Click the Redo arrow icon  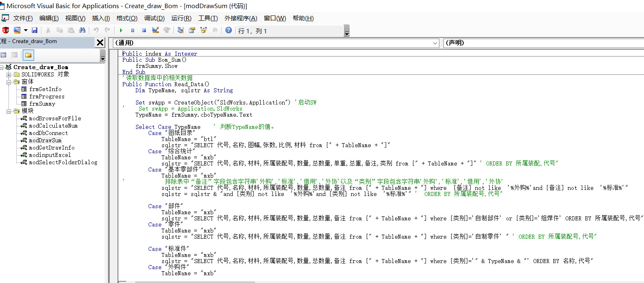pos(107,30)
